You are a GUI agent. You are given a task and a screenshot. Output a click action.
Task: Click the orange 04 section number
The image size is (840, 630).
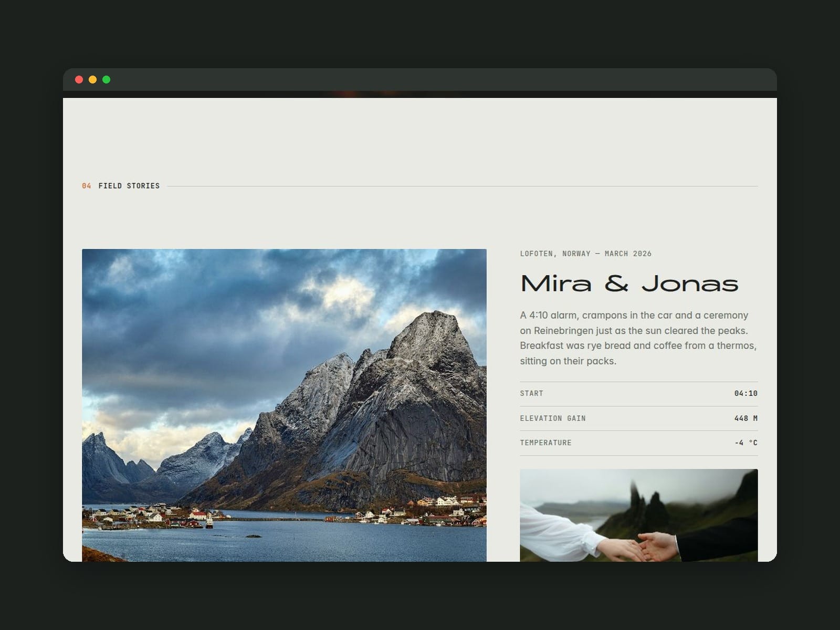[87, 186]
